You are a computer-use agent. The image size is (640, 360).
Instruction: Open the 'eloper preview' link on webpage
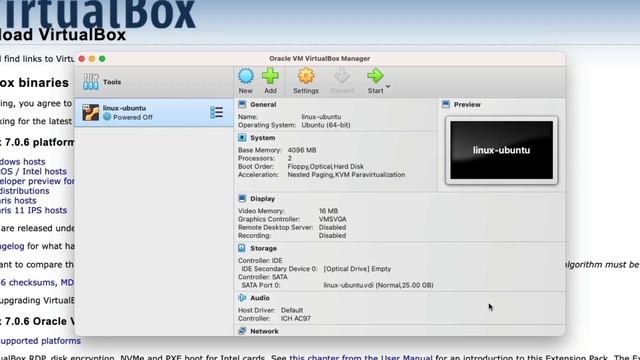pos(37,181)
